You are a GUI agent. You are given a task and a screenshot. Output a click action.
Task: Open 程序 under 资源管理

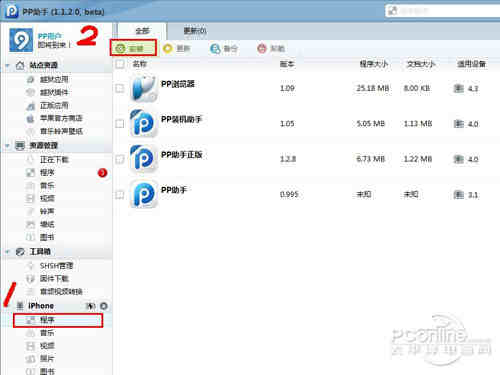coord(47,173)
